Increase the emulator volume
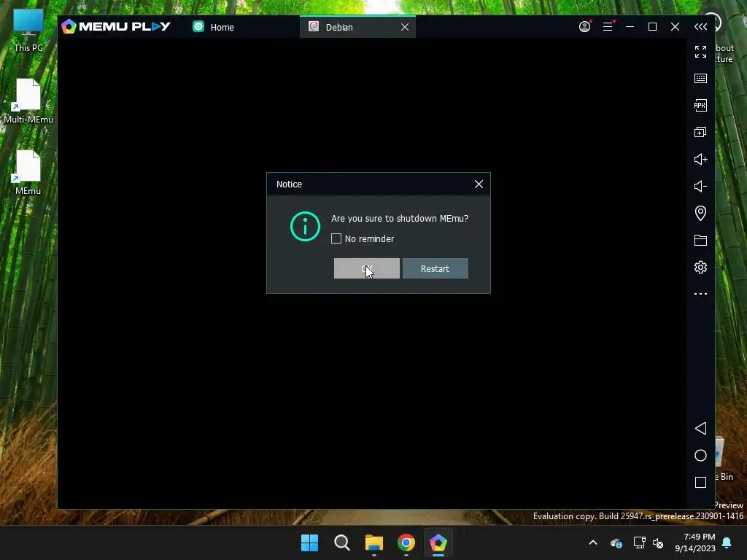The image size is (747, 560). tap(700, 159)
